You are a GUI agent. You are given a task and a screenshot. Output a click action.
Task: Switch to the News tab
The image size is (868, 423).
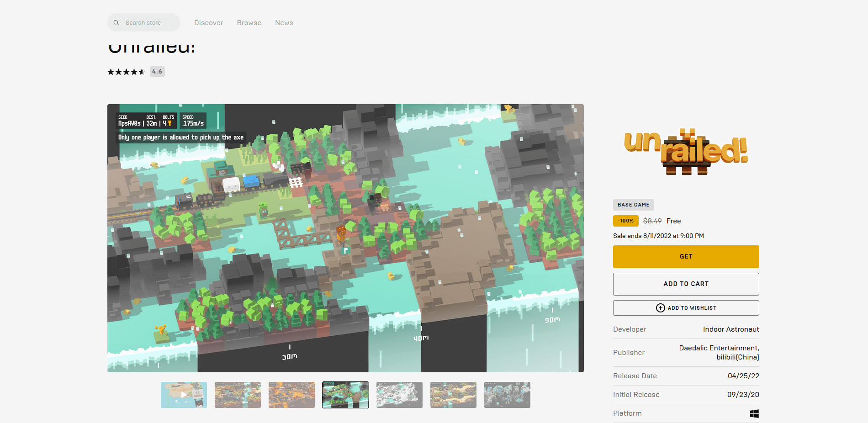(284, 23)
